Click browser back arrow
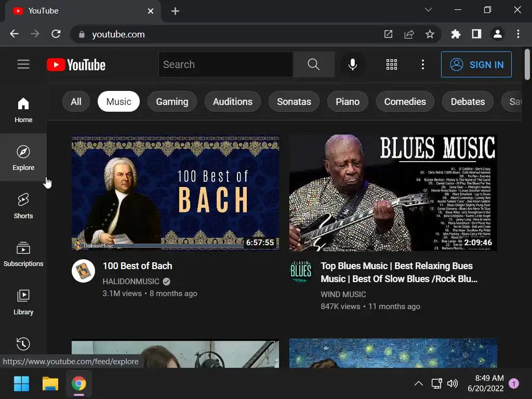532x399 pixels. [x=14, y=34]
